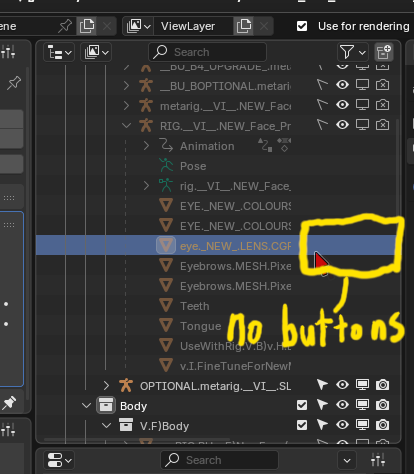414x474 pixels.
Task: Collapse the RIG.__VI__.NEW_Face_Pr armature
Action: [x=126, y=126]
